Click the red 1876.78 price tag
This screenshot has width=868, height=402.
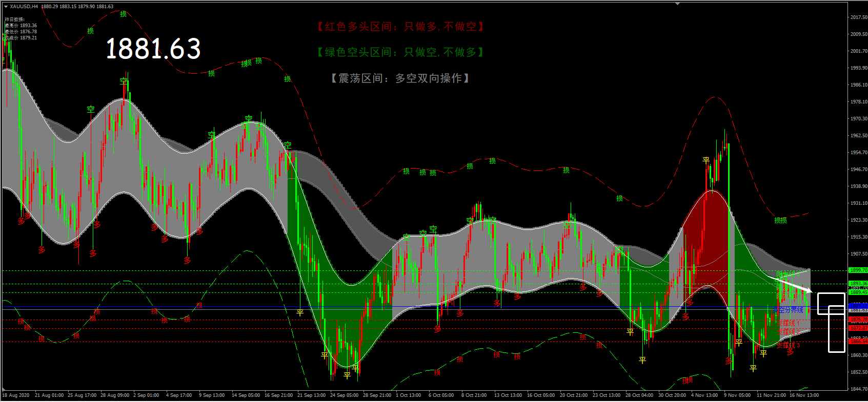coord(858,320)
